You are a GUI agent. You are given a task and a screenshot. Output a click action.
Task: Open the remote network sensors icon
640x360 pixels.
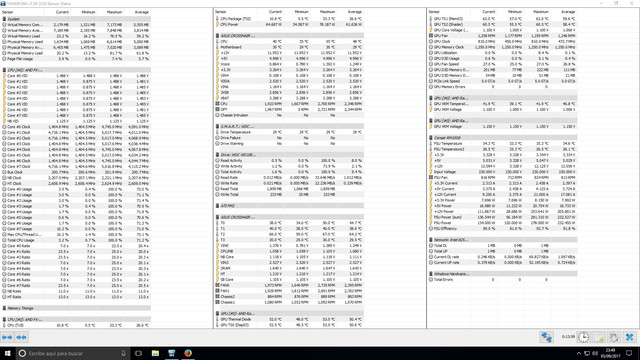pos(547,337)
